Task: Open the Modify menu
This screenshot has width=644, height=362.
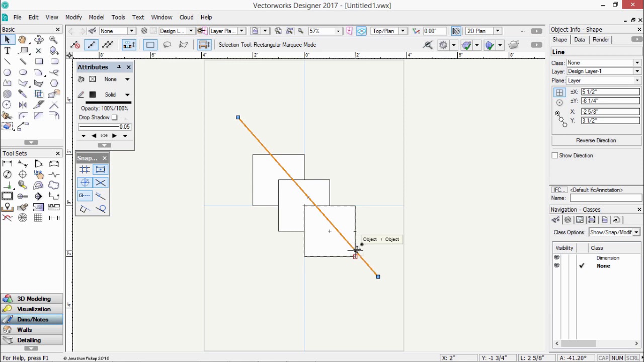Action: point(73,17)
